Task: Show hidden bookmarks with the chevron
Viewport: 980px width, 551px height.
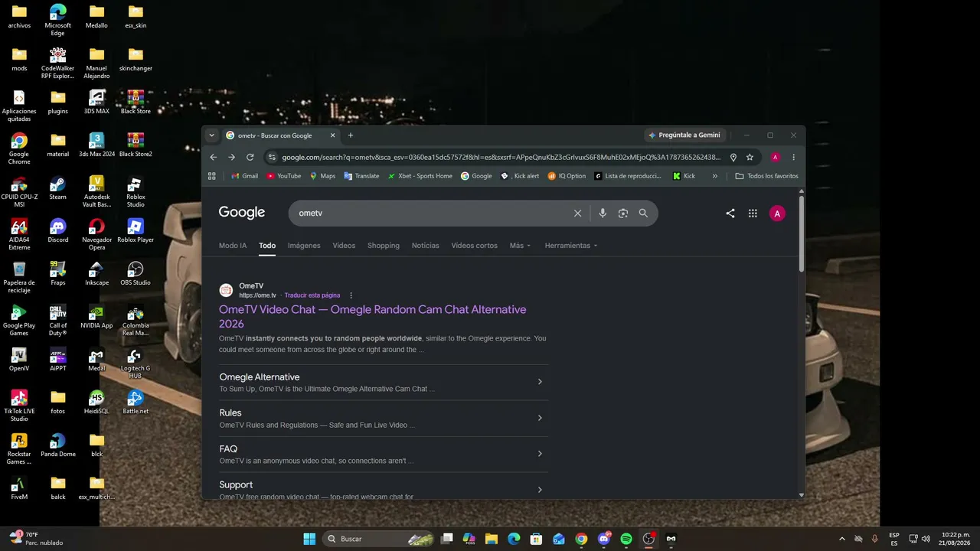Action: pos(715,176)
